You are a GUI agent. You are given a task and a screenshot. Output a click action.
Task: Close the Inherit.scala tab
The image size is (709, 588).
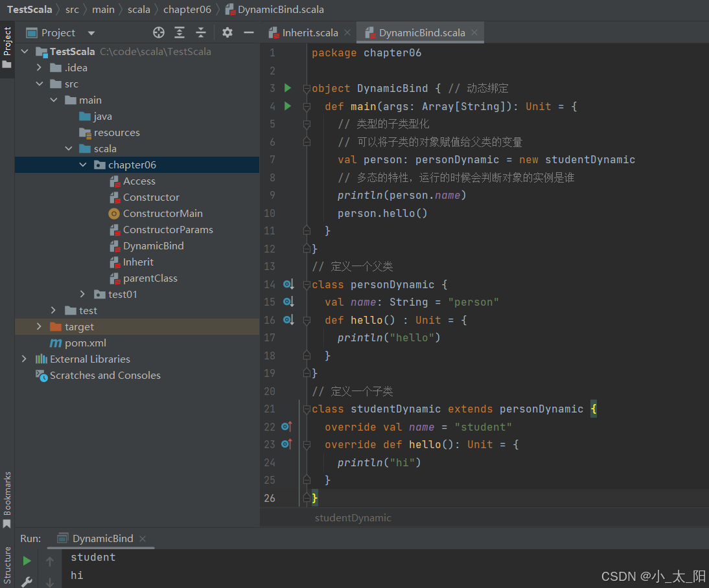(347, 32)
